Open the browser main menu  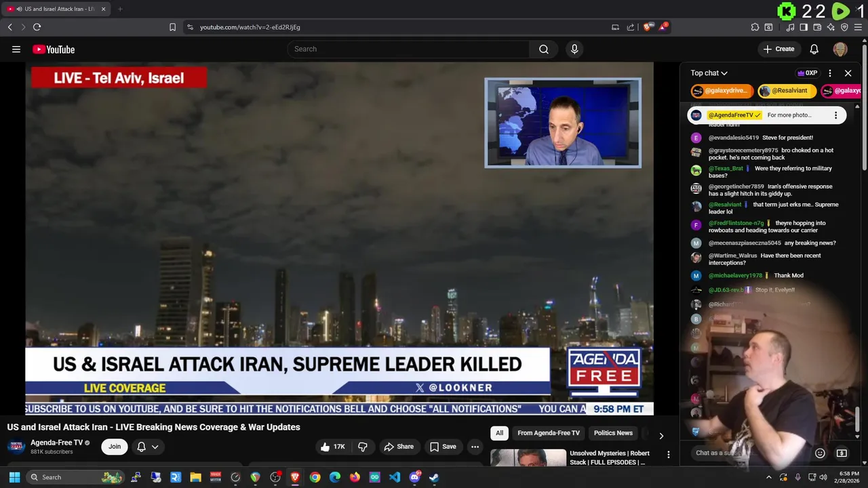coord(859,27)
